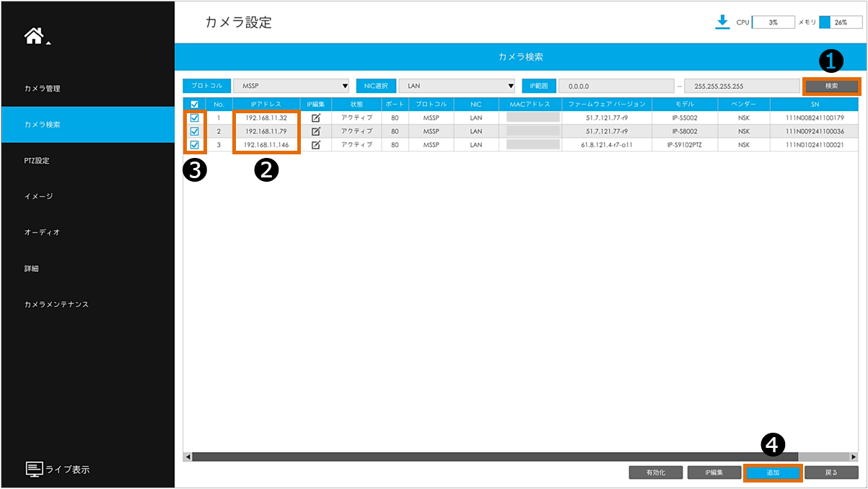Click the 検索 button
Screen dimensions: 868x489
click(832, 86)
